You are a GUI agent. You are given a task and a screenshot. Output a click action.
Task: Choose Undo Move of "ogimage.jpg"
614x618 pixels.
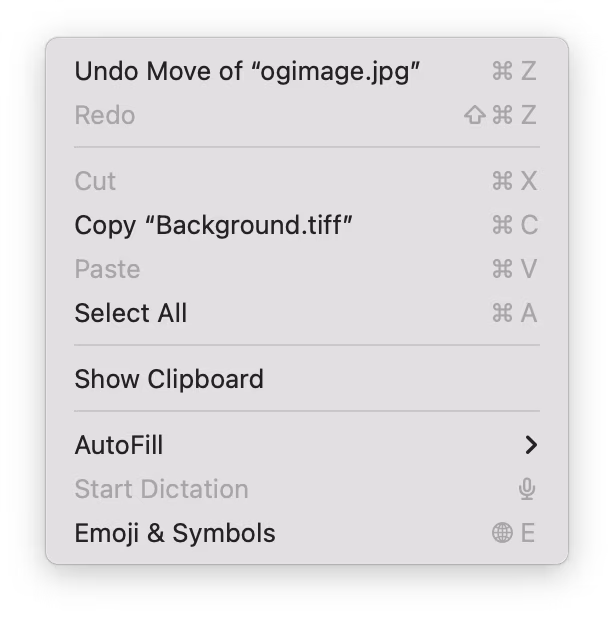307,71
